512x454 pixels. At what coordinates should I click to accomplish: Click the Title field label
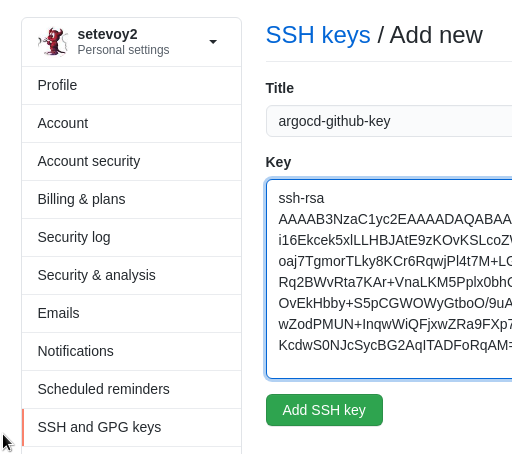[x=280, y=88]
